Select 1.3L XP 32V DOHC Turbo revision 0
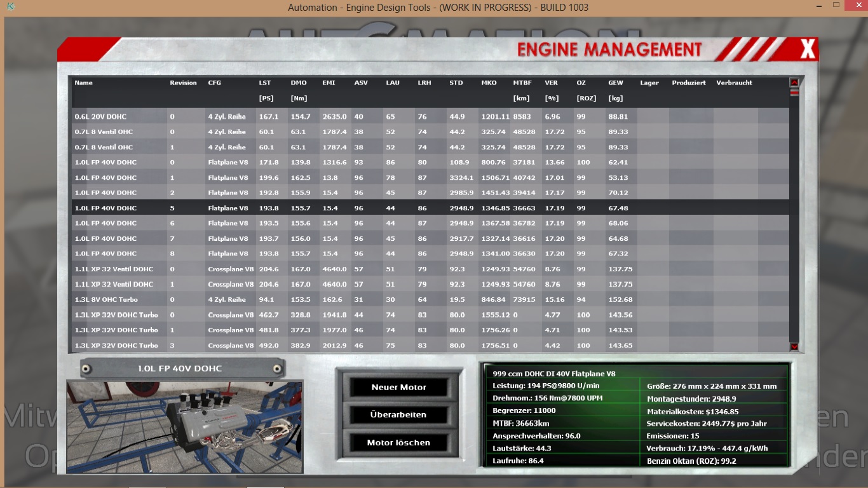The width and height of the screenshot is (868, 488). [x=430, y=315]
